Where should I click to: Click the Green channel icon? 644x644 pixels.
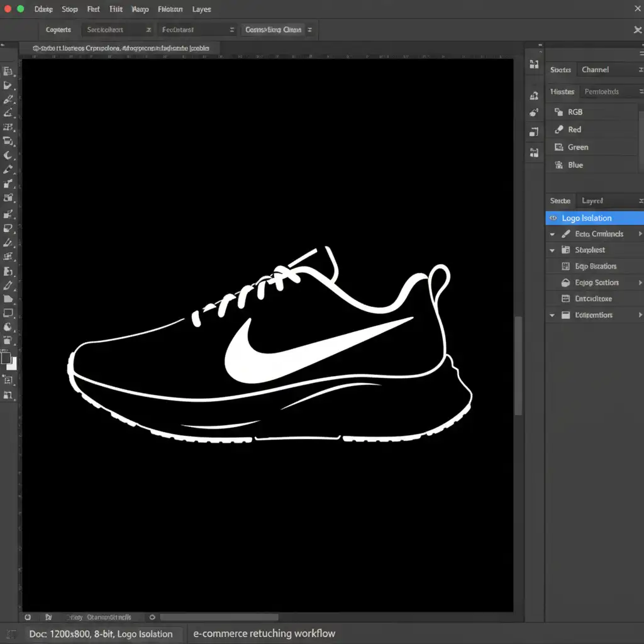point(558,147)
